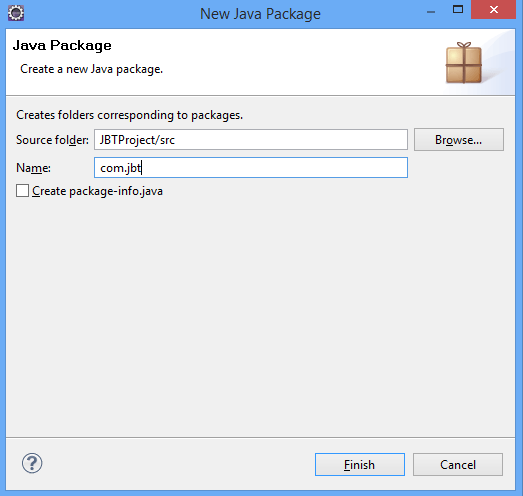Click the 'Create a new Java package.' description
Screen dimensions: 523x496
point(91,69)
